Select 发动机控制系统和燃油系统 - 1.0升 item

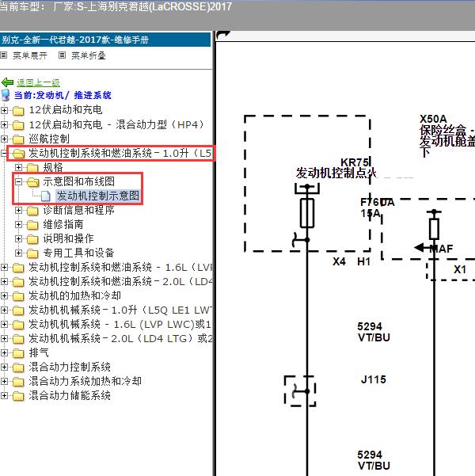120,153
